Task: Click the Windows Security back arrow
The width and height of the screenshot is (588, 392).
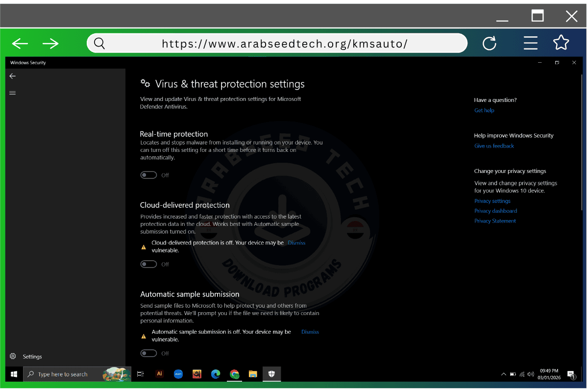Action: tap(13, 76)
